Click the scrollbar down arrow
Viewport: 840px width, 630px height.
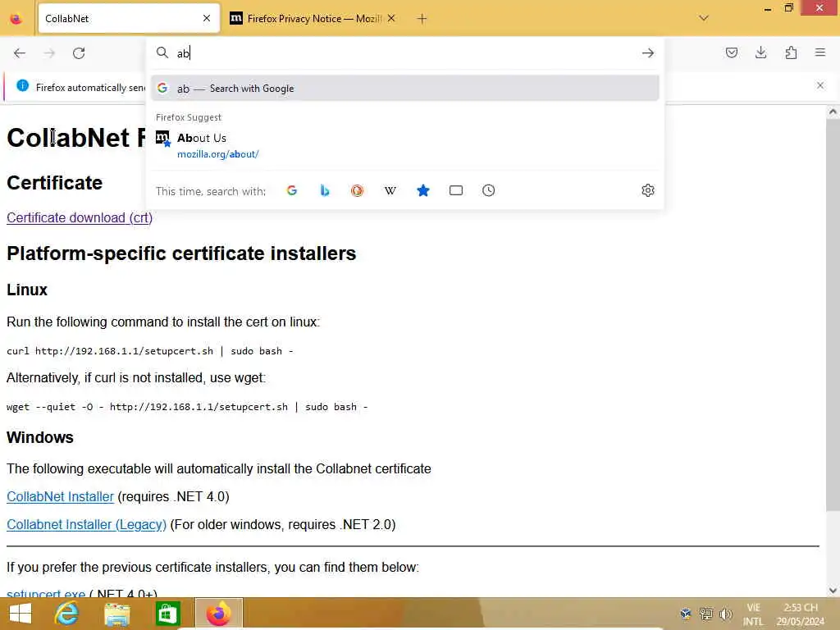point(833,591)
